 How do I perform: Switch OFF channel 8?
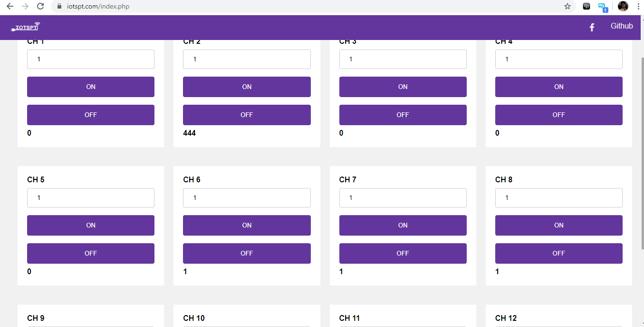tap(558, 253)
